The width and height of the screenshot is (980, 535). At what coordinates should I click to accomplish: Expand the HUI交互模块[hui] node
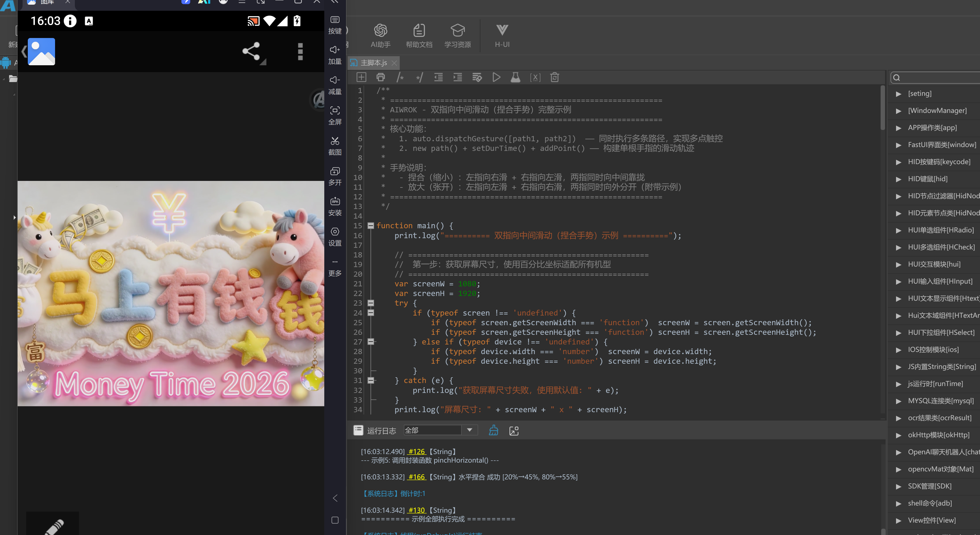(899, 264)
